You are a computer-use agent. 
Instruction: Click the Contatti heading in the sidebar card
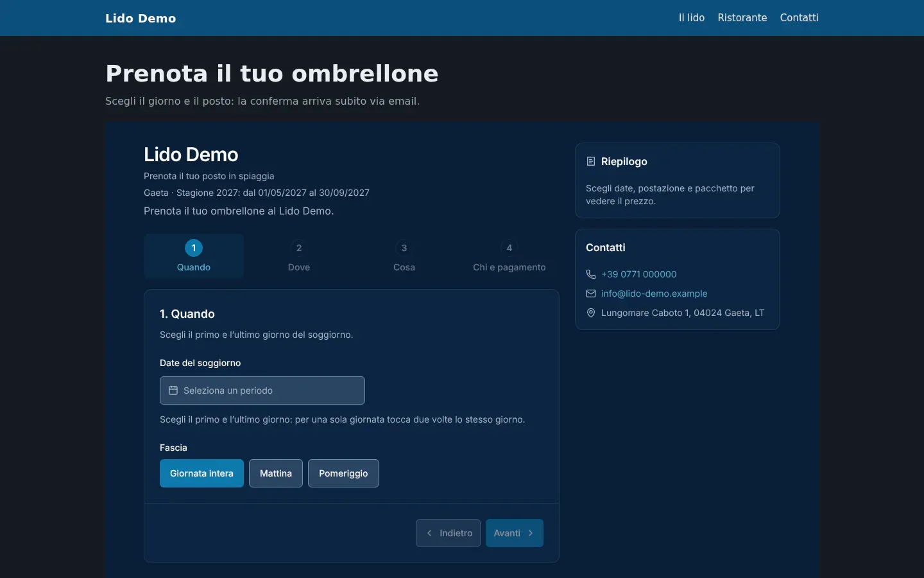tap(606, 248)
